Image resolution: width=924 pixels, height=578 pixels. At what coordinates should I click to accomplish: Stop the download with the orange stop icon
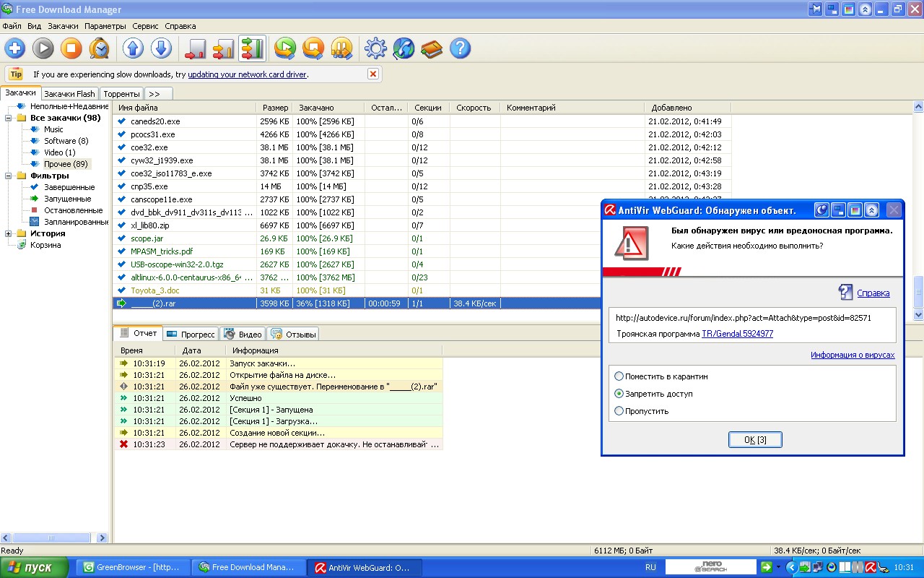click(x=71, y=48)
